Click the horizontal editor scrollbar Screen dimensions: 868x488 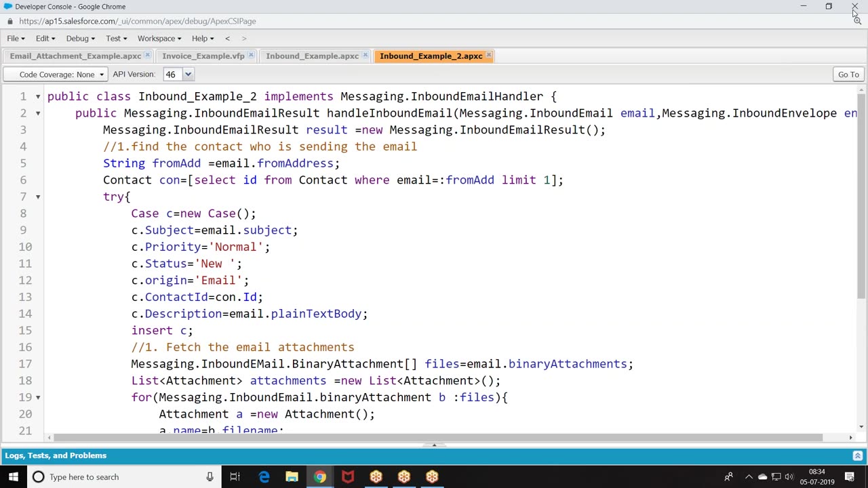point(438,438)
